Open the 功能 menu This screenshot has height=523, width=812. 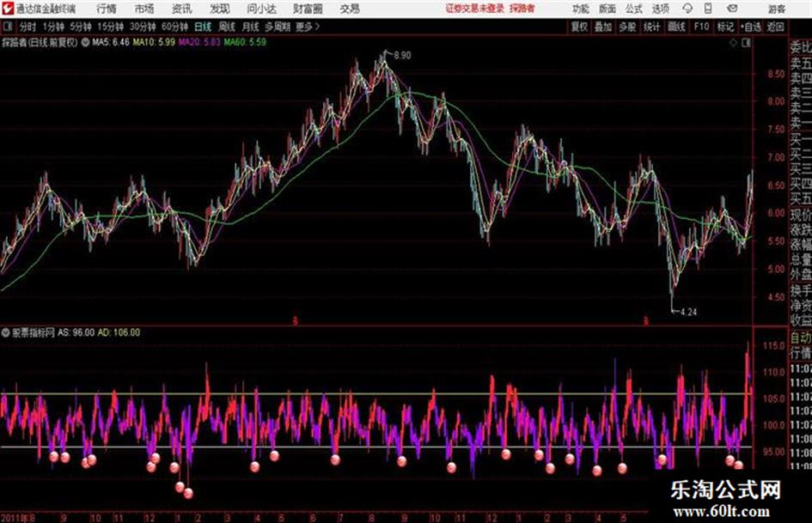[x=581, y=9]
